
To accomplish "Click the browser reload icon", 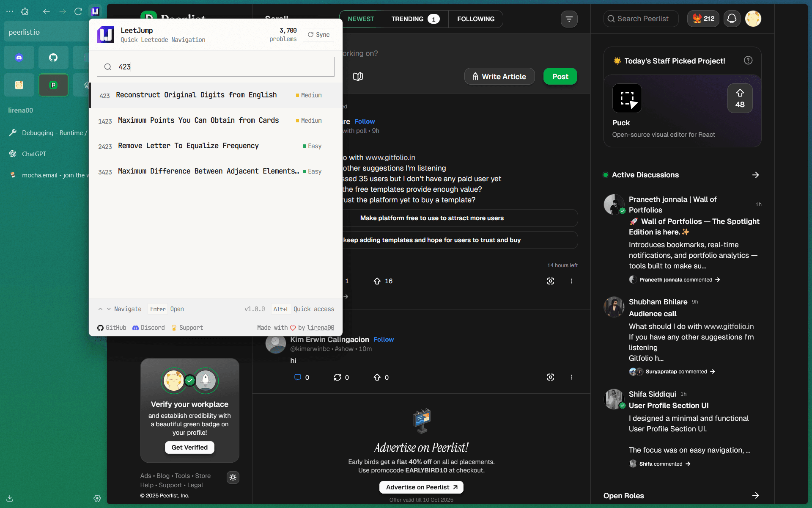I will [x=78, y=11].
